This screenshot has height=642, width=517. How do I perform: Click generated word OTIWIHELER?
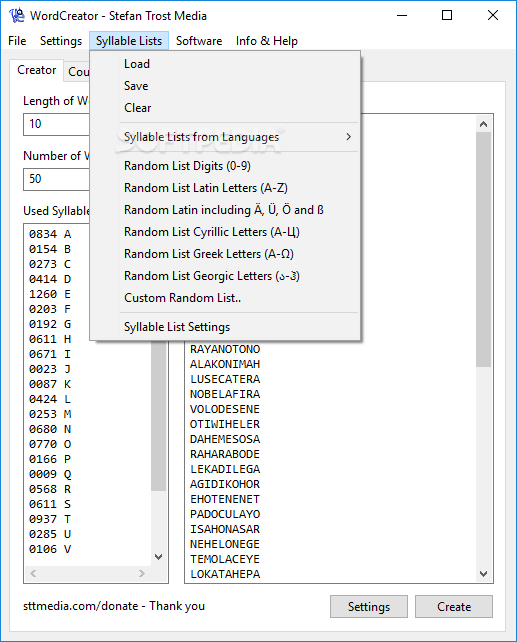tap(225, 424)
